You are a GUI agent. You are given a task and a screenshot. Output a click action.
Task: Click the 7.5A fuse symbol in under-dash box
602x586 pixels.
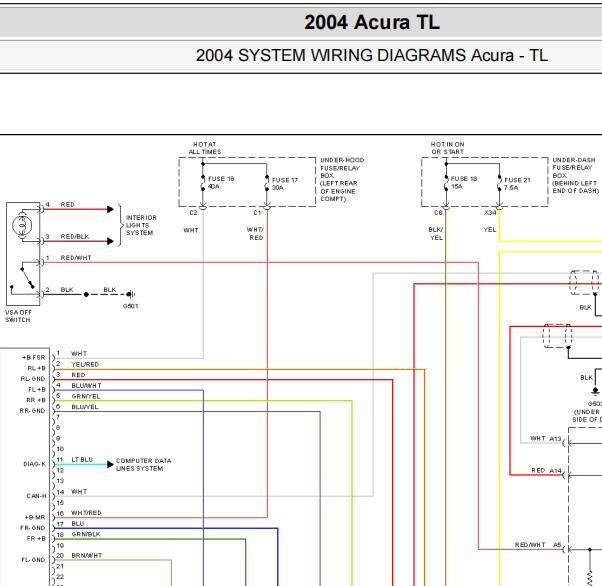pyautogui.click(x=499, y=184)
